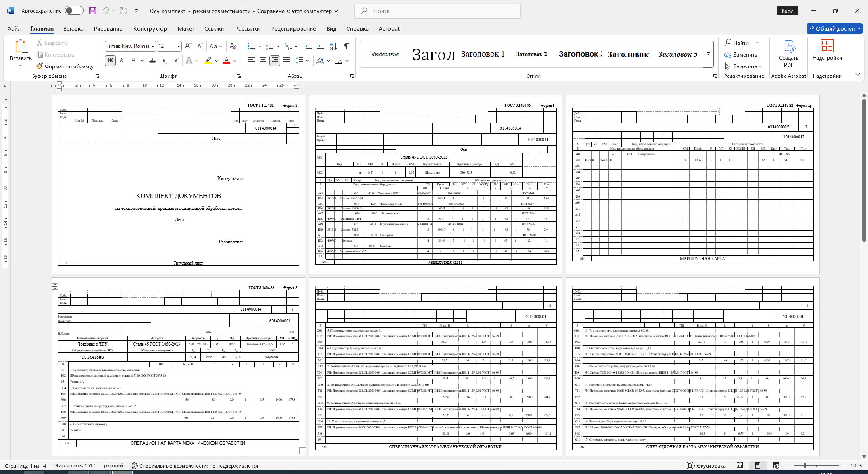The height and width of the screenshot is (474, 868).
Task: Apply strikethrough formatting
Action: (152, 61)
